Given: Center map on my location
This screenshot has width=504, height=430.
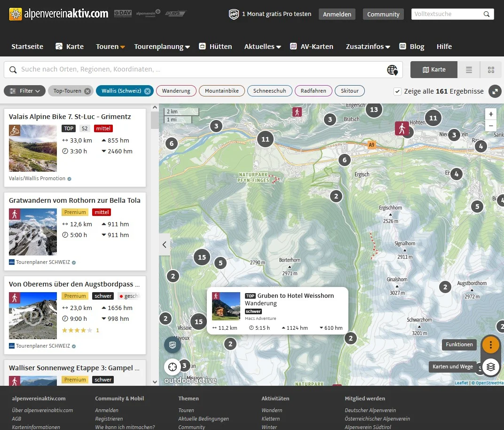Looking at the screenshot, I should tap(173, 366).
